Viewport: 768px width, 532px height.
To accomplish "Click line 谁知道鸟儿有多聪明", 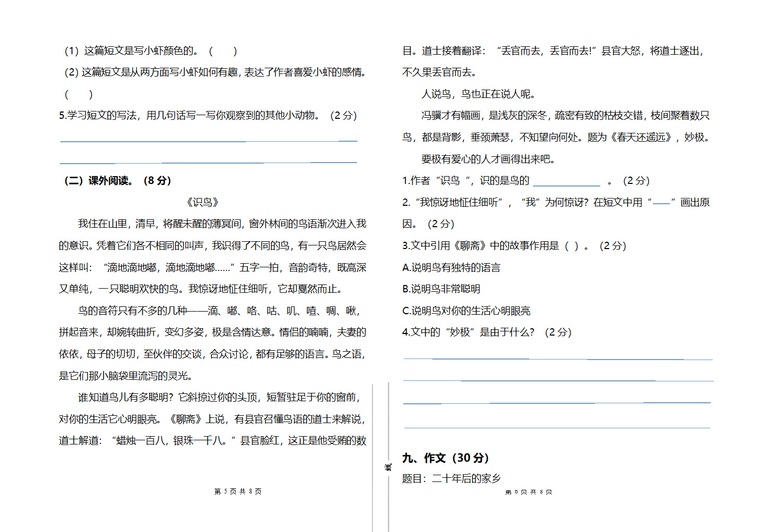I will pos(219,398).
